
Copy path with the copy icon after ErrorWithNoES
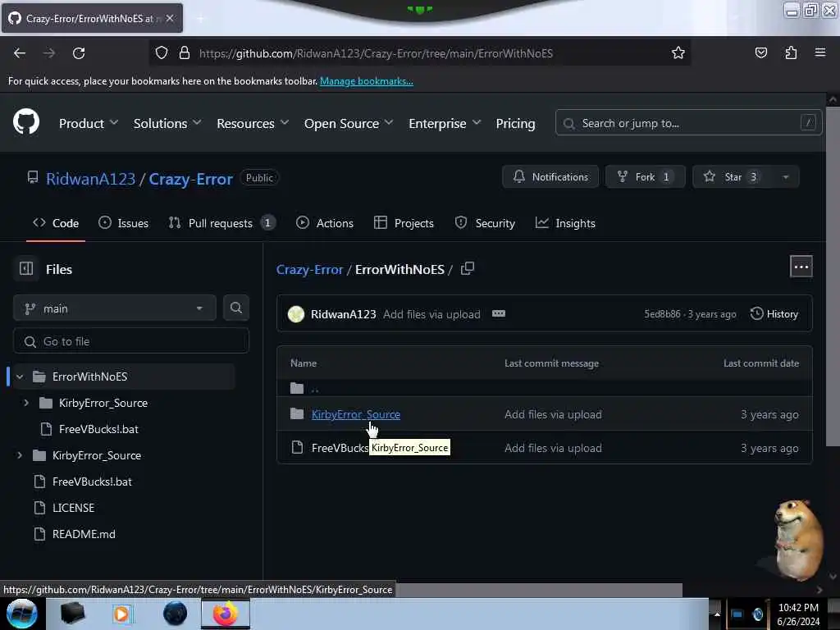tap(467, 268)
